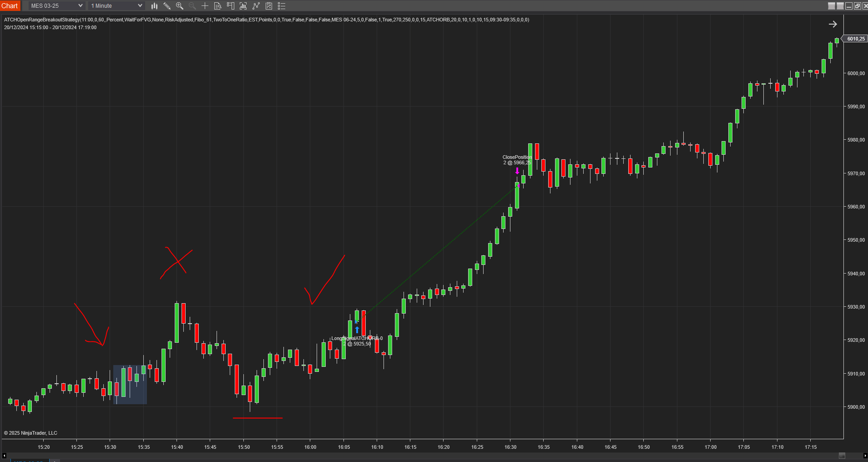Open the Chart Trader flag-shaped icon
This screenshot has width=868, height=462.
pos(231,6)
